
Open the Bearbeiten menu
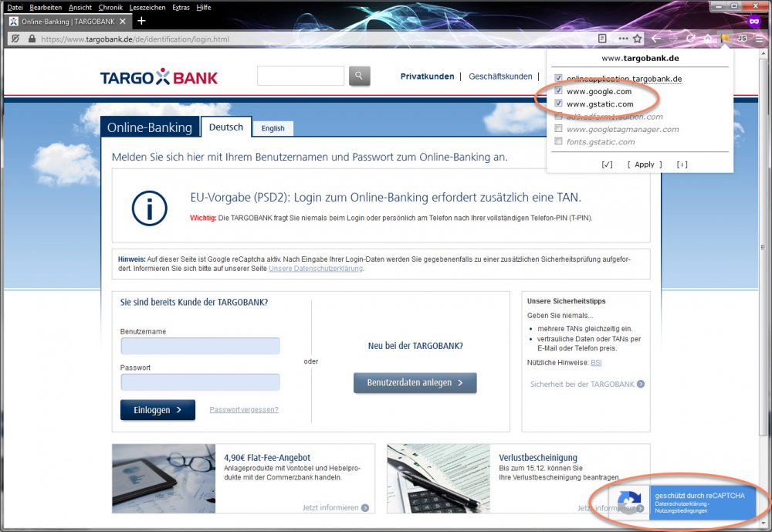(46, 8)
